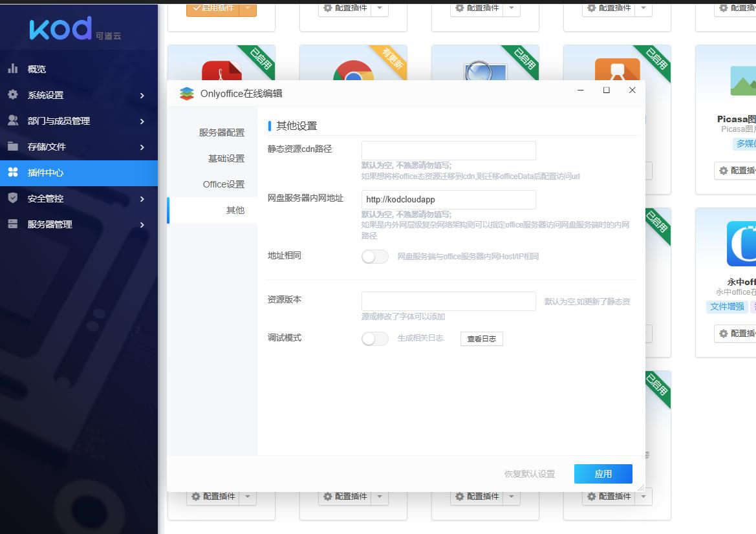756x534 pixels.
Task: Click the 查看日志 view log button
Action: 482,339
